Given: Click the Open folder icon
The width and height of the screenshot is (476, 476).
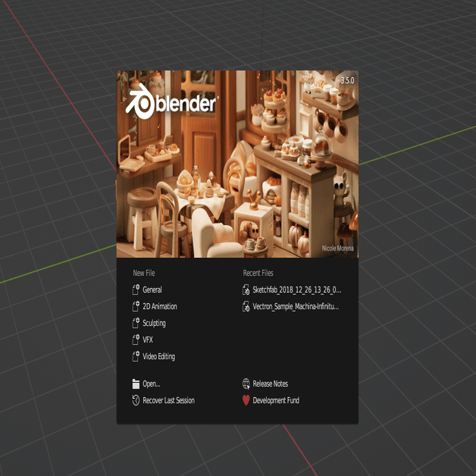Looking at the screenshot, I should click(136, 384).
